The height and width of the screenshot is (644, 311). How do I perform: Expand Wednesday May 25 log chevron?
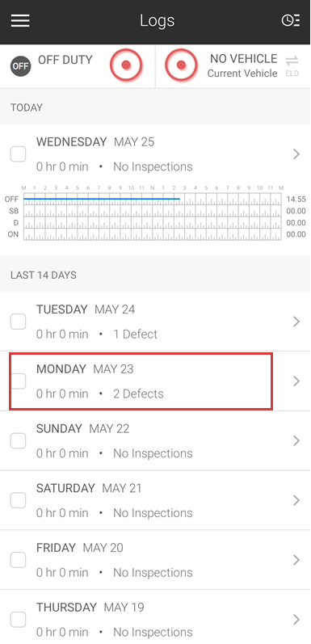[x=296, y=154]
